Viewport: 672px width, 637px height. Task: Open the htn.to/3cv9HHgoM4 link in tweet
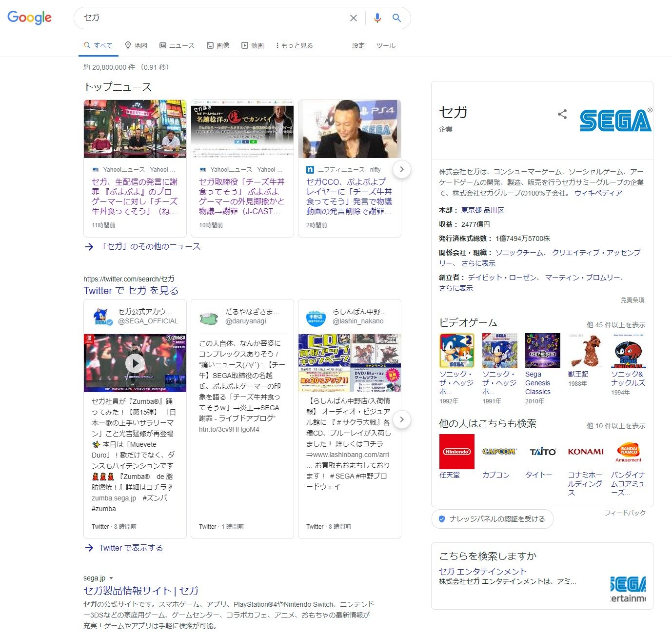[229, 430]
